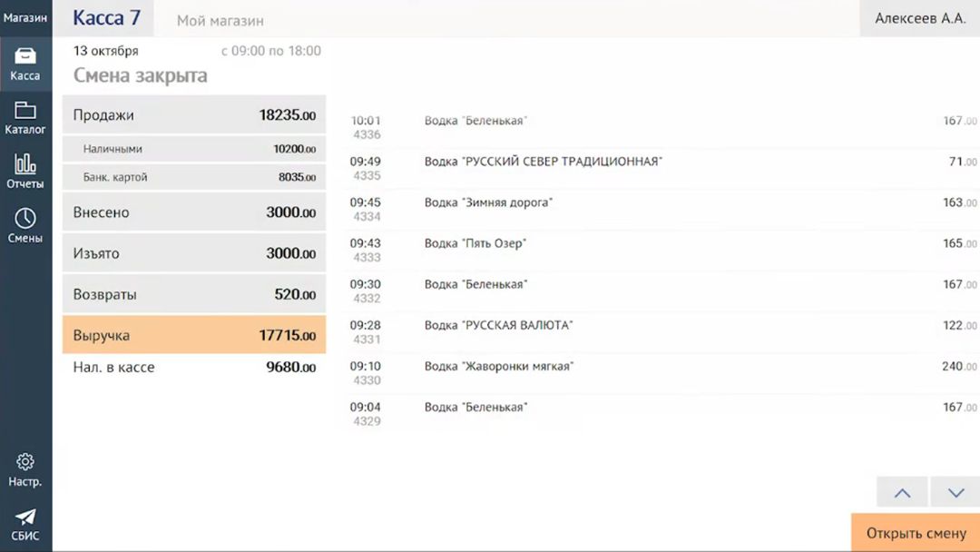Select the Банк. картой row
The width and height of the screenshot is (980, 552).
[x=194, y=177]
